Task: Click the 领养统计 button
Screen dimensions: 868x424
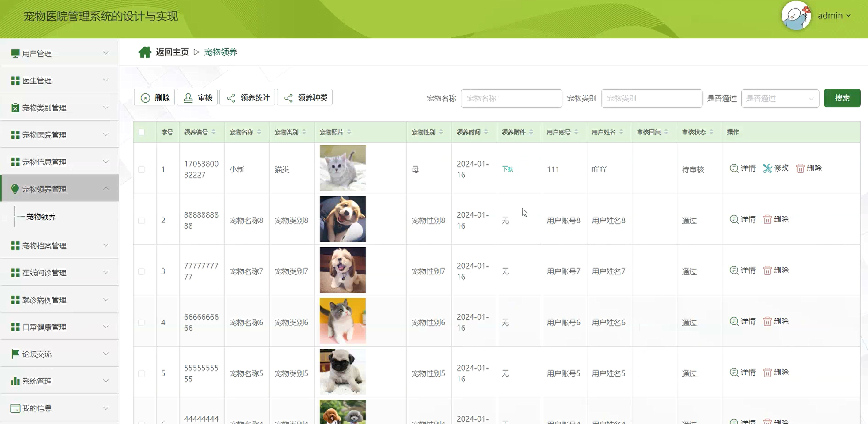Action: point(247,98)
